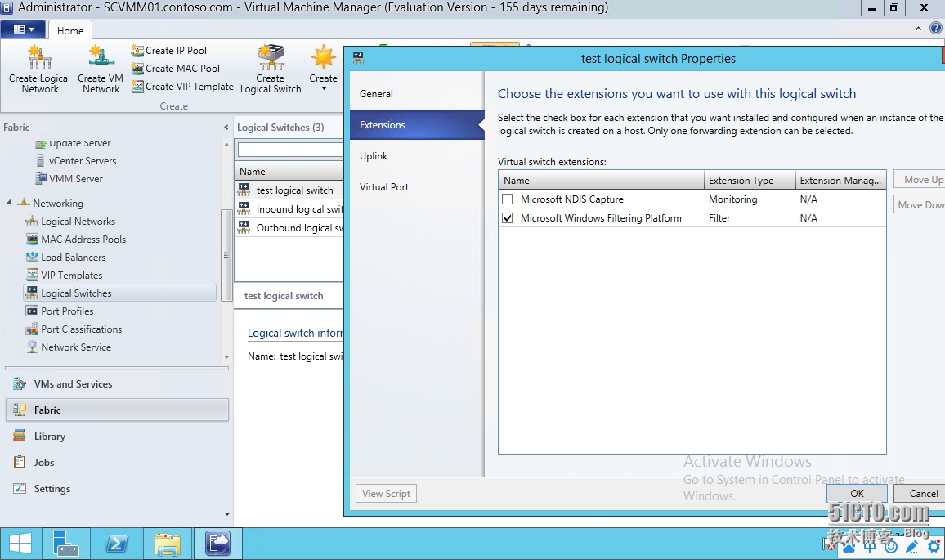Click Logical Switches icon in tree

(32, 293)
